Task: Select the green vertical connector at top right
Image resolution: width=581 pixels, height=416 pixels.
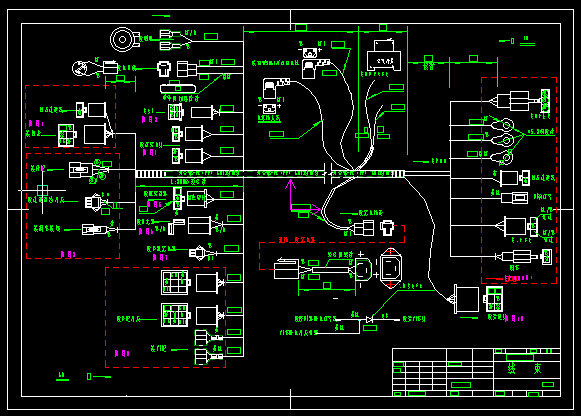Action: [545, 100]
